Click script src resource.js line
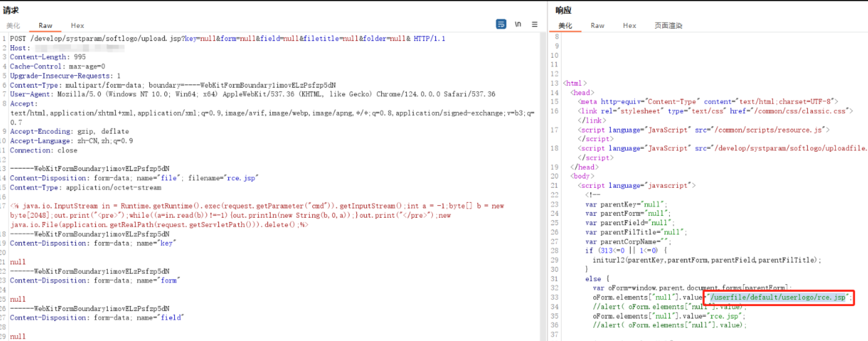 pos(703,129)
